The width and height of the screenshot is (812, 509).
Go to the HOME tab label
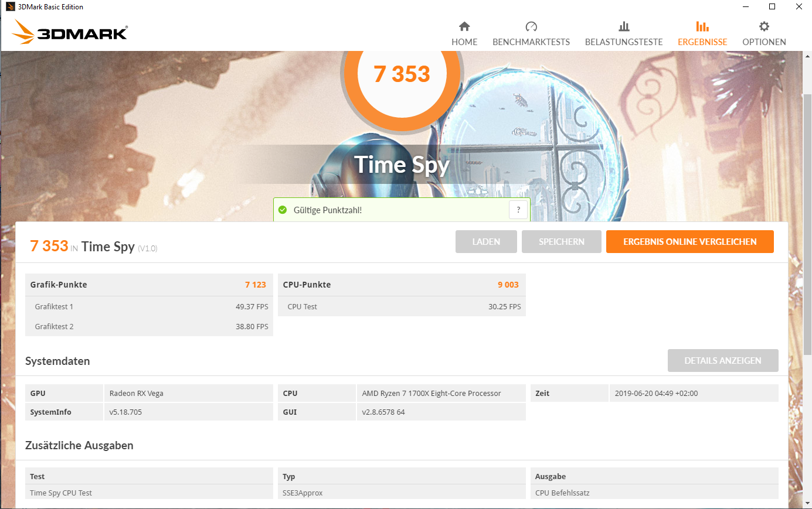[464, 42]
